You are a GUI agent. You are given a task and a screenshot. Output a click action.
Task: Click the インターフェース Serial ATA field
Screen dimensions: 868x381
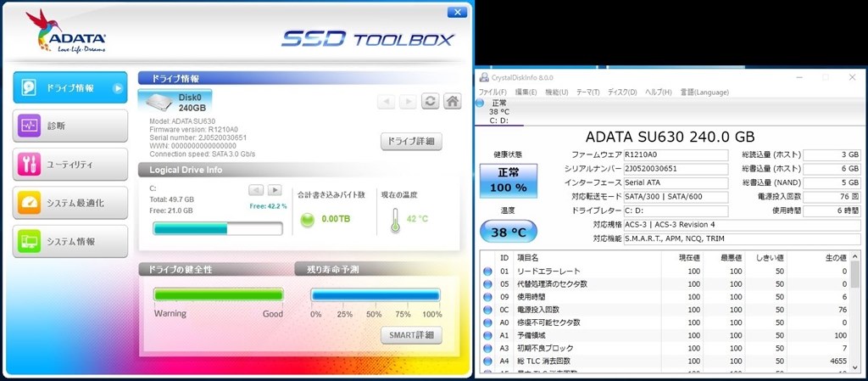tap(676, 182)
